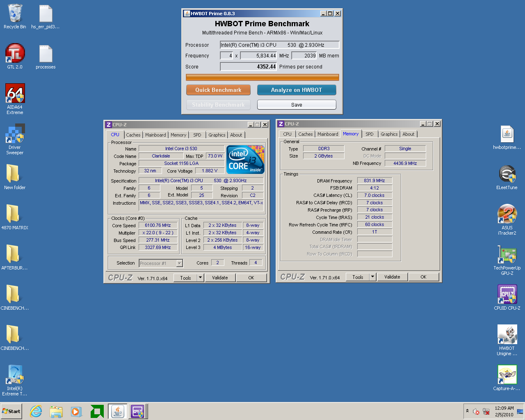The image size is (525, 420).
Task: Open Graphics tab in left CPU-Z window
Action: point(217,135)
